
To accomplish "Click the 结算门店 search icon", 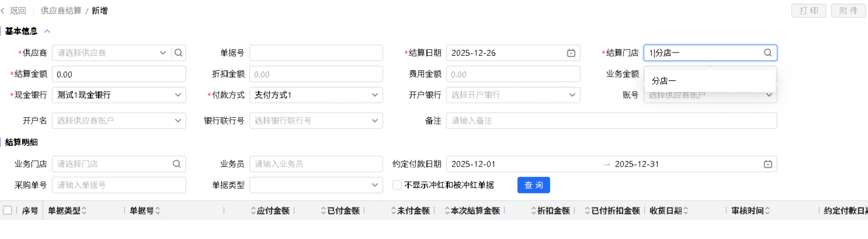I will (x=767, y=53).
